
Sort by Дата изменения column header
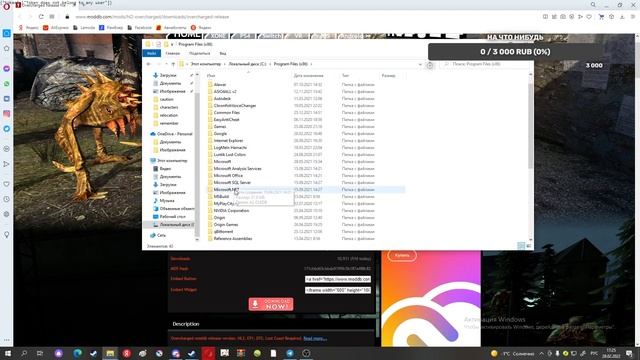[309, 76]
